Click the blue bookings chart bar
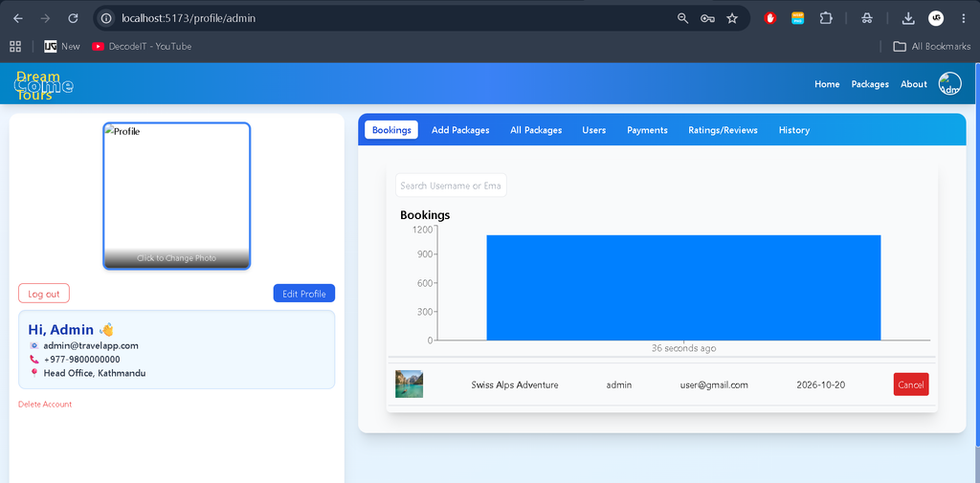 pos(683,288)
